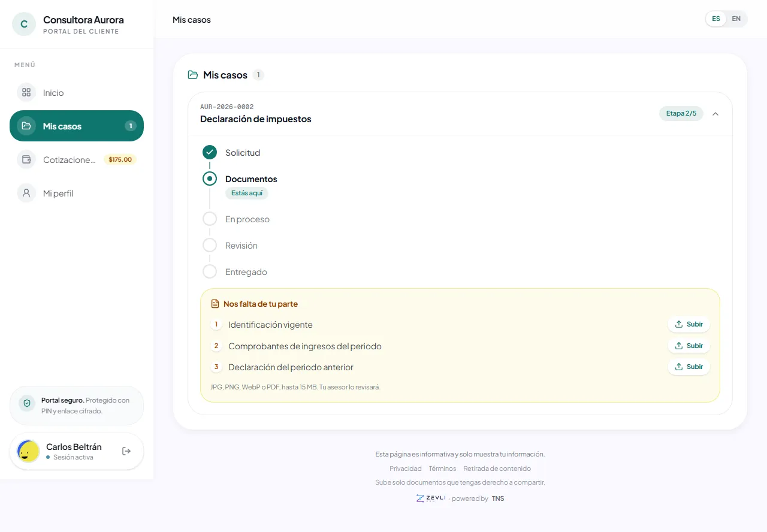Click the Documentos step label

coord(251,179)
